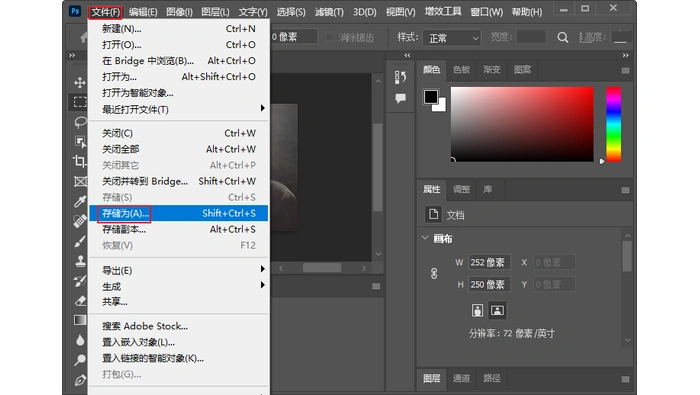Switch to the 通道 channels tab
This screenshot has width=700, height=395.
[x=461, y=378]
